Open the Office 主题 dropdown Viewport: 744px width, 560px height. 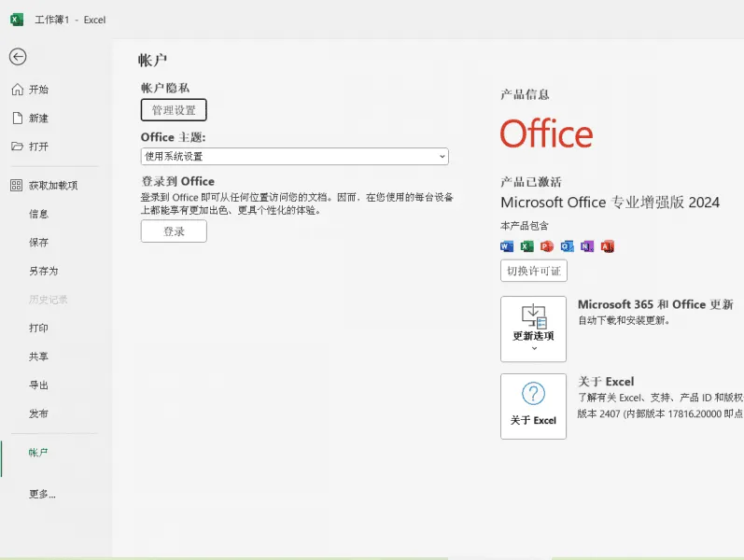tap(294, 157)
